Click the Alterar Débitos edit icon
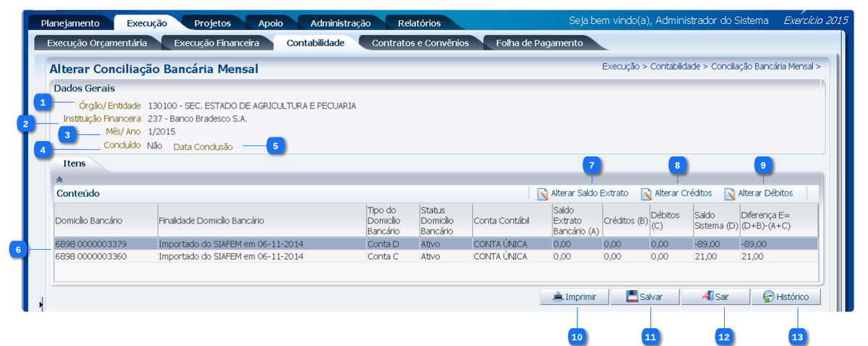This screenshot has width=868, height=346. coord(730,194)
